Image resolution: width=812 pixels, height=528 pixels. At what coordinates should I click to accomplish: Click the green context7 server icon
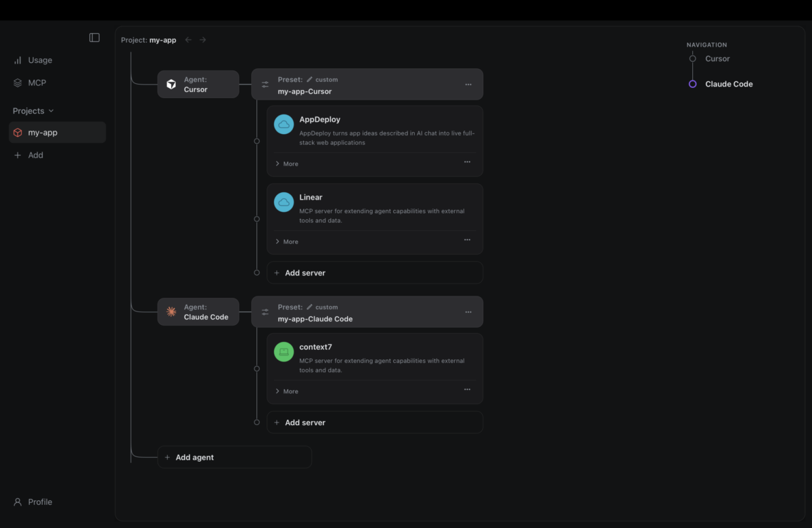284,352
